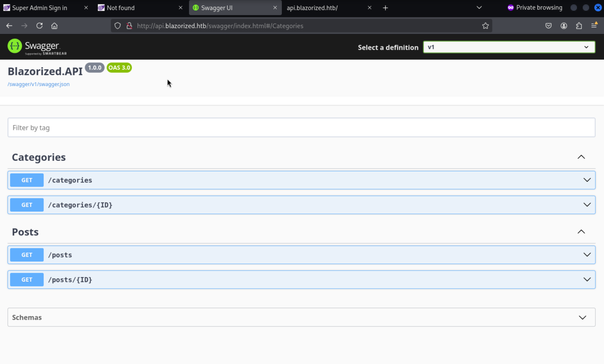Open the Pocket save icon
Image resolution: width=604 pixels, height=364 pixels.
549,26
